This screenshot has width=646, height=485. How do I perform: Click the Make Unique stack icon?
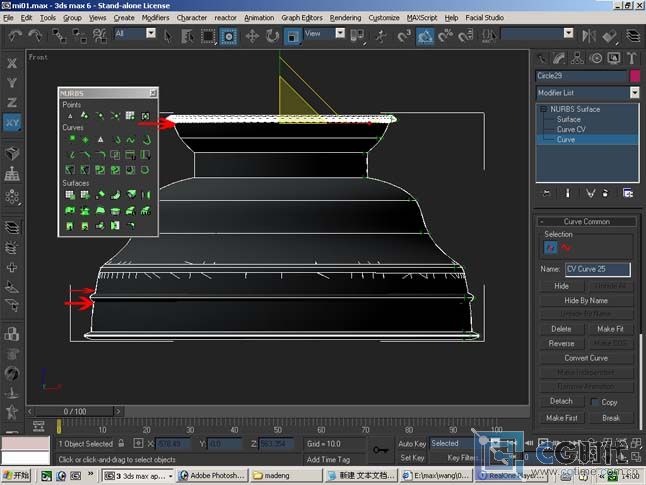[x=590, y=193]
